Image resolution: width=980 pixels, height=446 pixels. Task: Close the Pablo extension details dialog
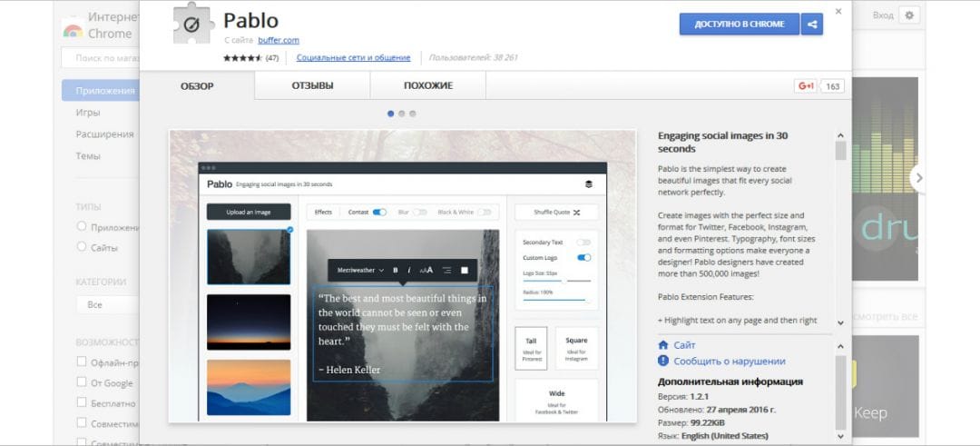tap(838, 11)
